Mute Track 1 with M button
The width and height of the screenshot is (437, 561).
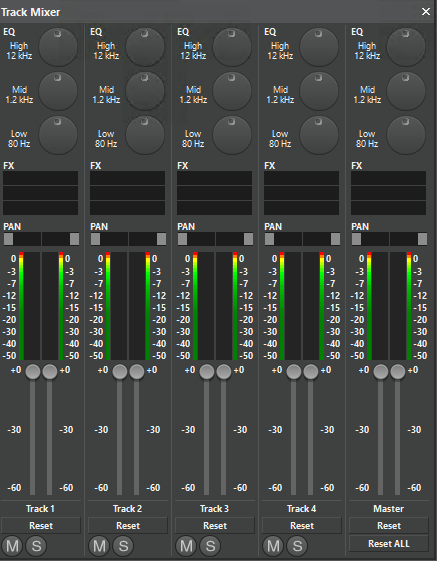coord(13,546)
